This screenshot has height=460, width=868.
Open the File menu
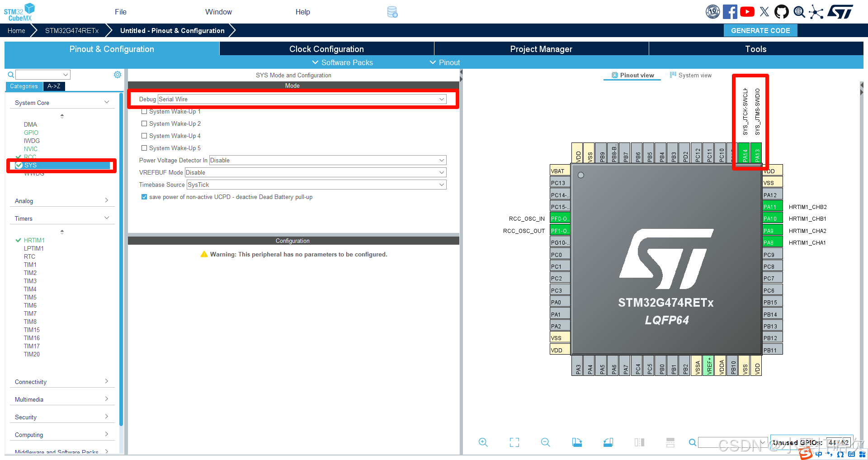coord(121,12)
